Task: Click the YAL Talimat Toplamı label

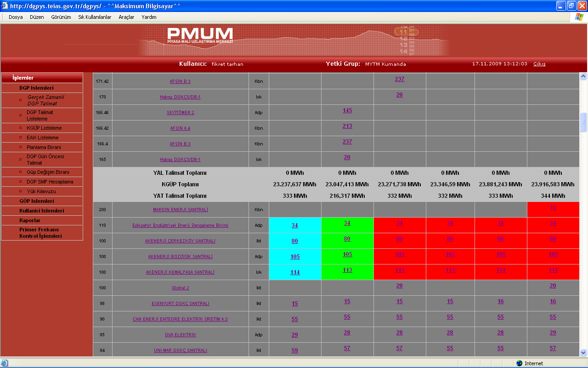Action: 180,173
